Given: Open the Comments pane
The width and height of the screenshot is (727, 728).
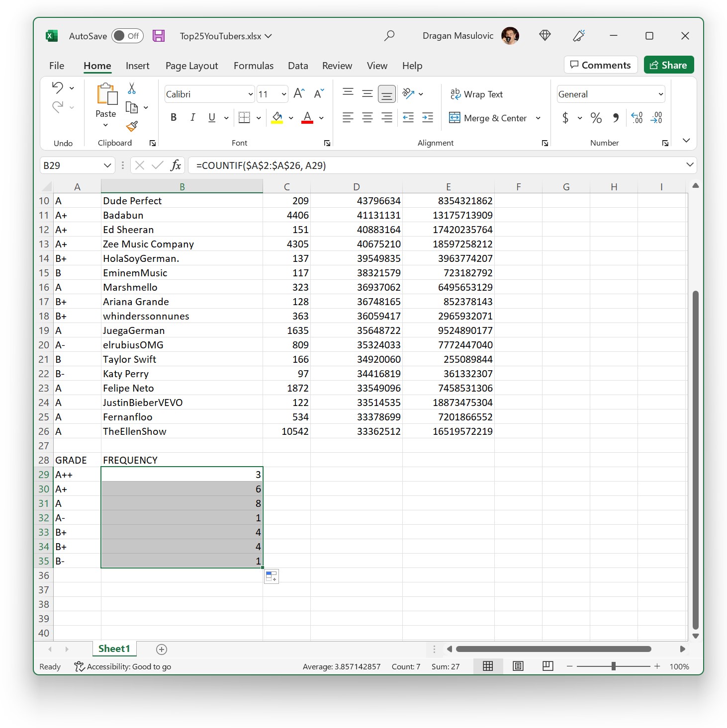Looking at the screenshot, I should click(601, 65).
